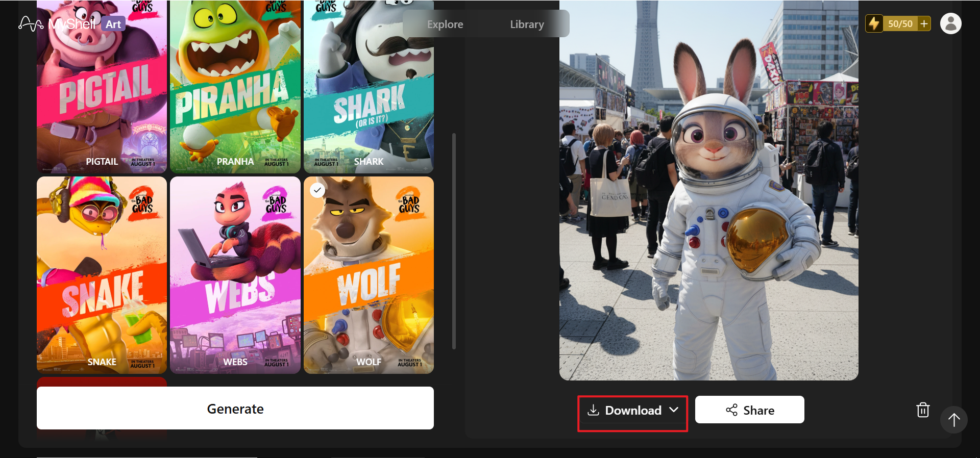Click the MyShell logo icon
Image resolution: width=980 pixels, height=458 pixels.
pyautogui.click(x=31, y=24)
